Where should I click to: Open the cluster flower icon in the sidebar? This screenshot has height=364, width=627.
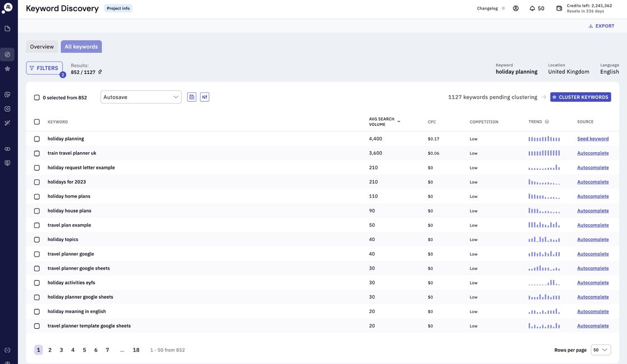[x=7, y=69]
